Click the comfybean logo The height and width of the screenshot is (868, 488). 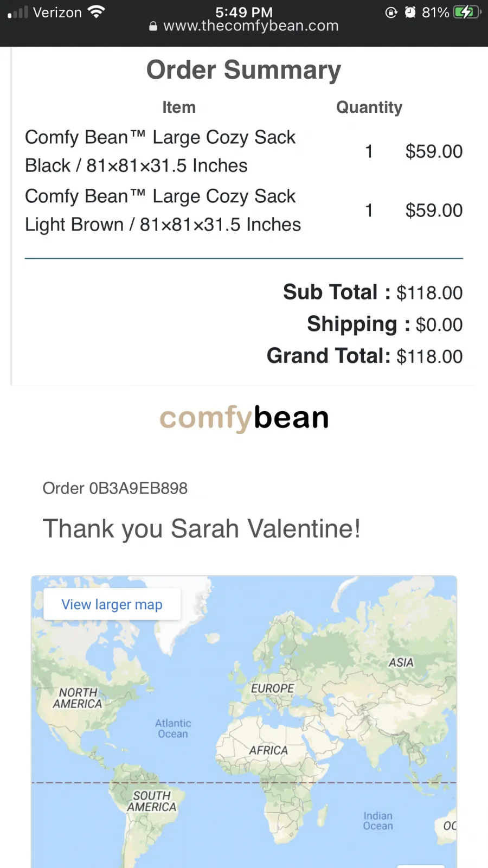click(x=244, y=418)
